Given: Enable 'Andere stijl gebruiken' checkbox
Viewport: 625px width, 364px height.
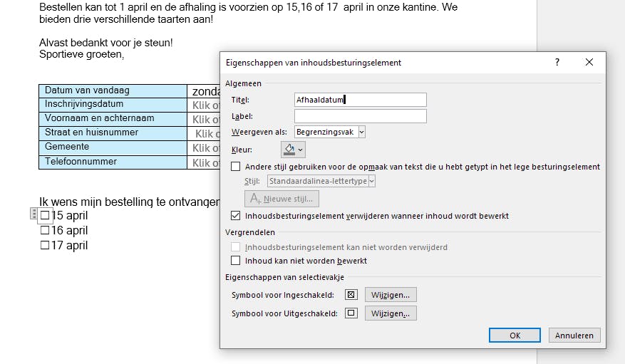Looking at the screenshot, I should (236, 167).
